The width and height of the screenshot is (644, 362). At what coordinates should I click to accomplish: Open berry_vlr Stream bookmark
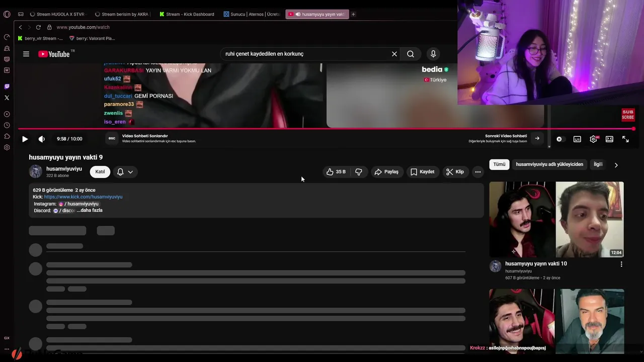point(40,38)
